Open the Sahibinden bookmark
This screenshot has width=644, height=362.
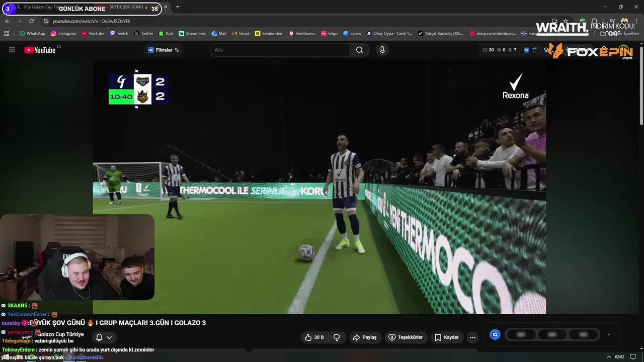pos(269,34)
